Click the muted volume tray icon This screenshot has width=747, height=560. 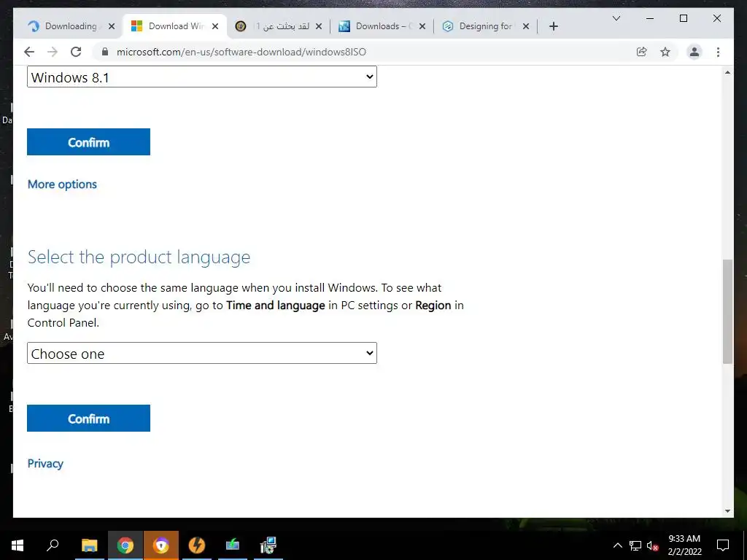[x=653, y=545]
